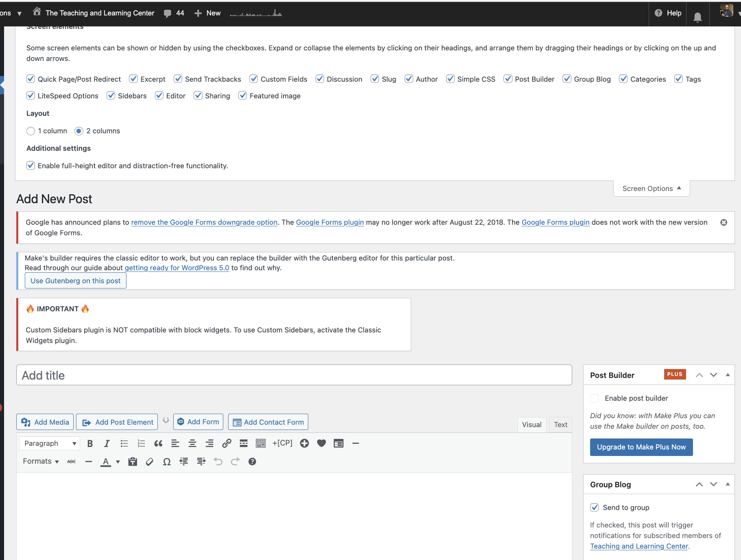Insert horizontal line from second toolbar row
Image resolution: width=741 pixels, height=560 pixels.
89,462
